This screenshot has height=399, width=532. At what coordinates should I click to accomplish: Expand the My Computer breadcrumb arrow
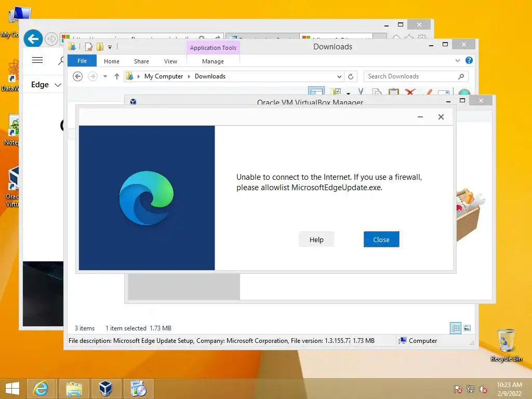pyautogui.click(x=189, y=76)
